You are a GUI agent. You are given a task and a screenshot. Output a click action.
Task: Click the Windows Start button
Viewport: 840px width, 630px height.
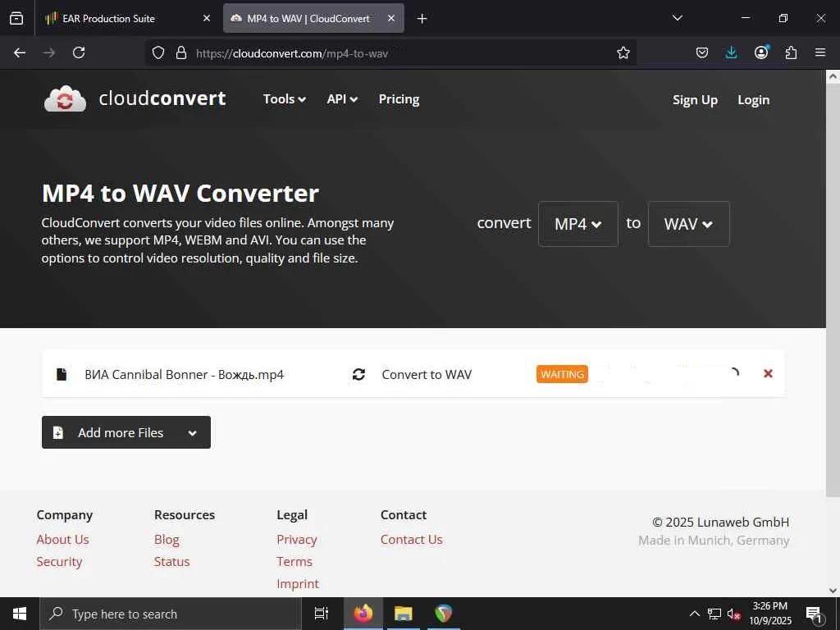point(20,614)
